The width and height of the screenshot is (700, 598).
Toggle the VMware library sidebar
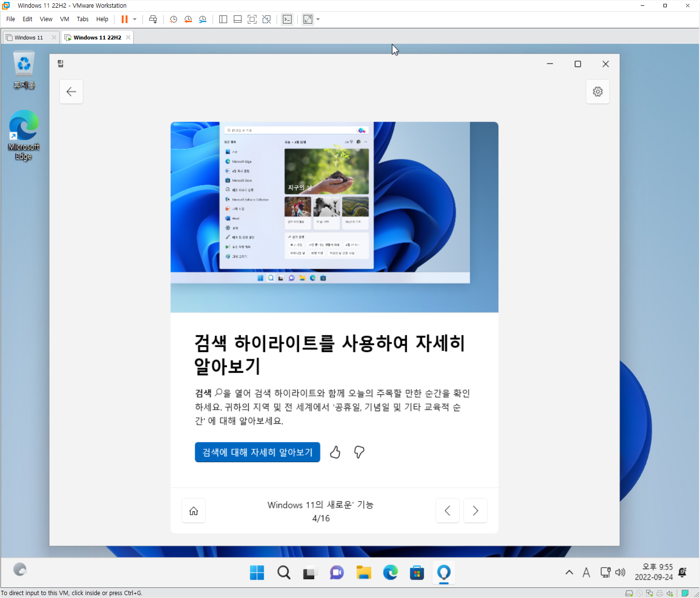point(223,19)
